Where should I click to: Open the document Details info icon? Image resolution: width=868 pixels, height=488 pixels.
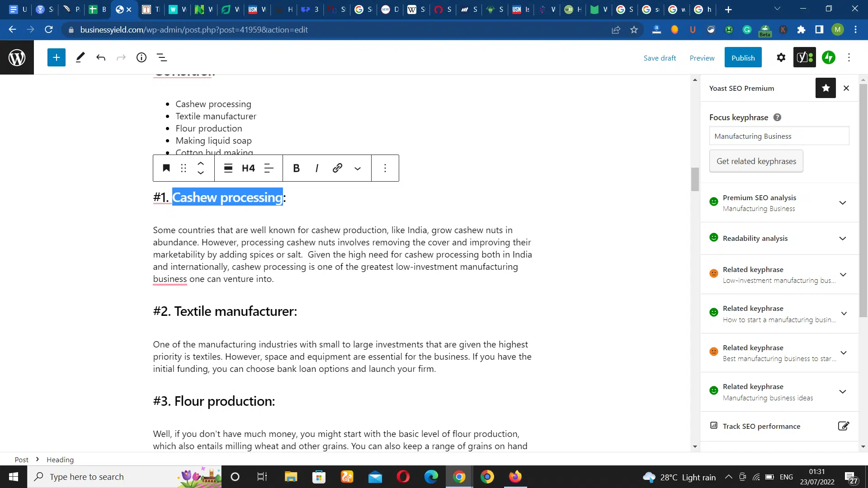142,57
